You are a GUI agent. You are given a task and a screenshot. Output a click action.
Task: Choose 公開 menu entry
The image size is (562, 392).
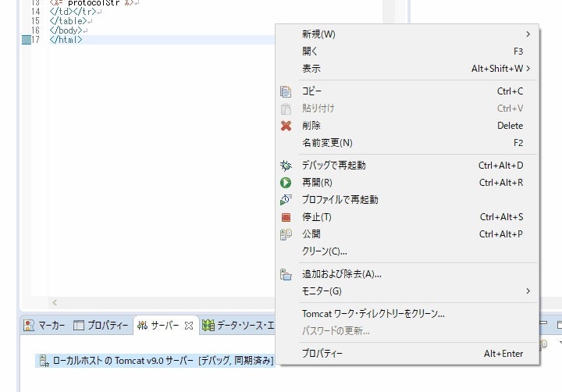point(408,234)
